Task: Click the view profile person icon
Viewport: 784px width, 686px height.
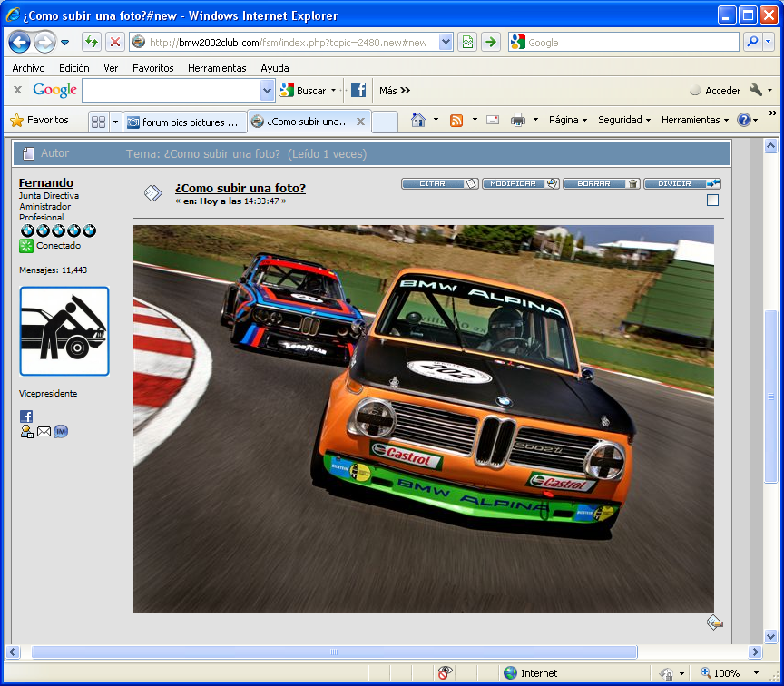Action: 26,432
